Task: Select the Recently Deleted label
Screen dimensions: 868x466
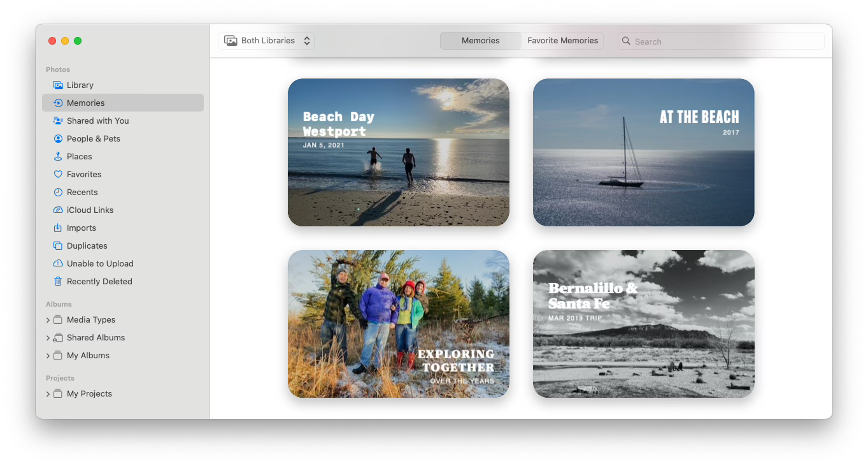Action: pyautogui.click(x=99, y=281)
